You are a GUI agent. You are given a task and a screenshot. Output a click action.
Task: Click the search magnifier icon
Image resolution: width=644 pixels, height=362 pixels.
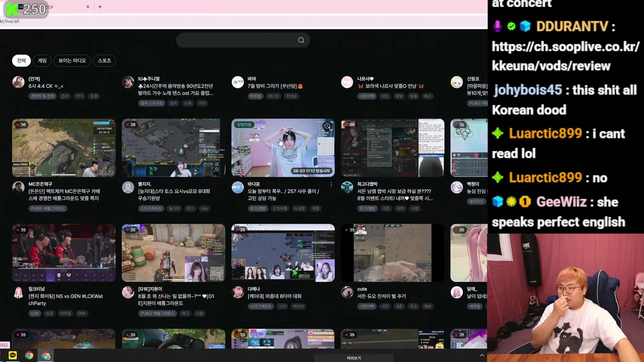point(301,40)
